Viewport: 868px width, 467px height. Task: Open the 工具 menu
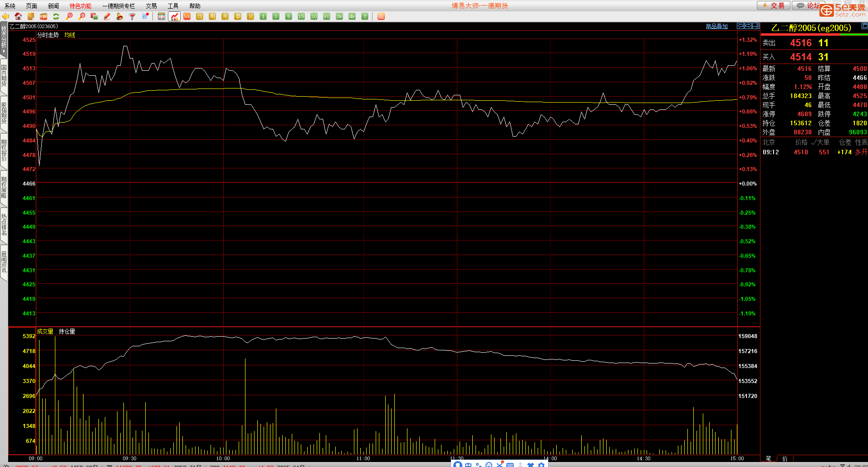pos(173,6)
